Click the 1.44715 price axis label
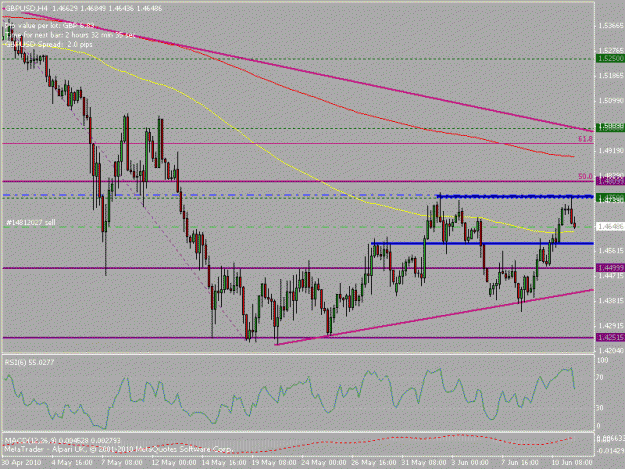The width and height of the screenshot is (625, 469). 610,276
